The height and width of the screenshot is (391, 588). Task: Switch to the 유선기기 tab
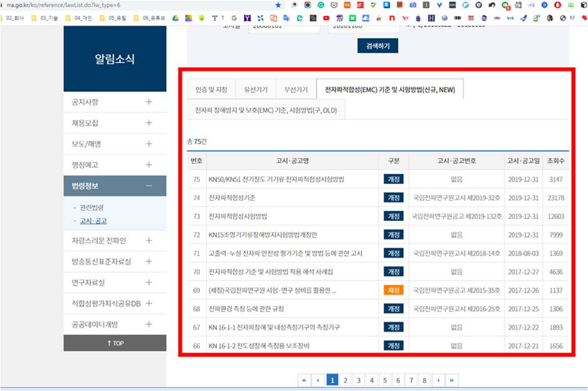256,89
